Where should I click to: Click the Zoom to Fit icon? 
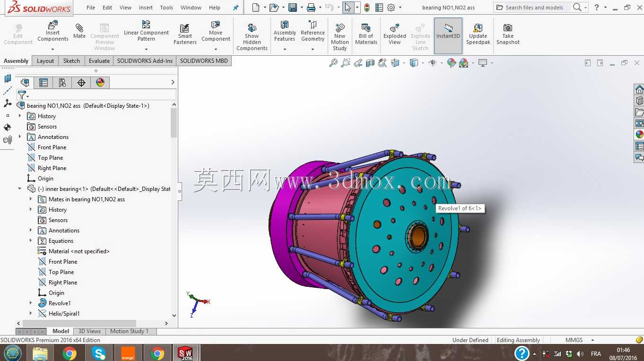333,63
